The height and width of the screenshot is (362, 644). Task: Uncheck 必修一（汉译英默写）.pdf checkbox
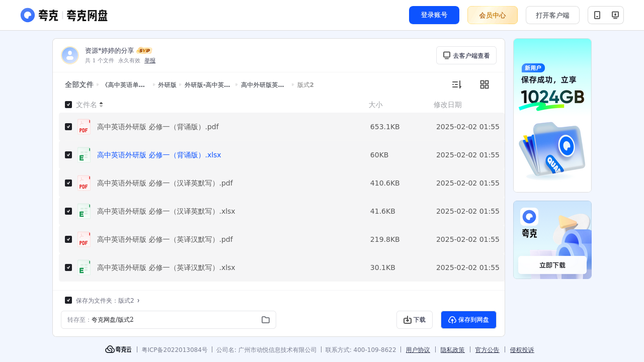pyautogui.click(x=68, y=183)
